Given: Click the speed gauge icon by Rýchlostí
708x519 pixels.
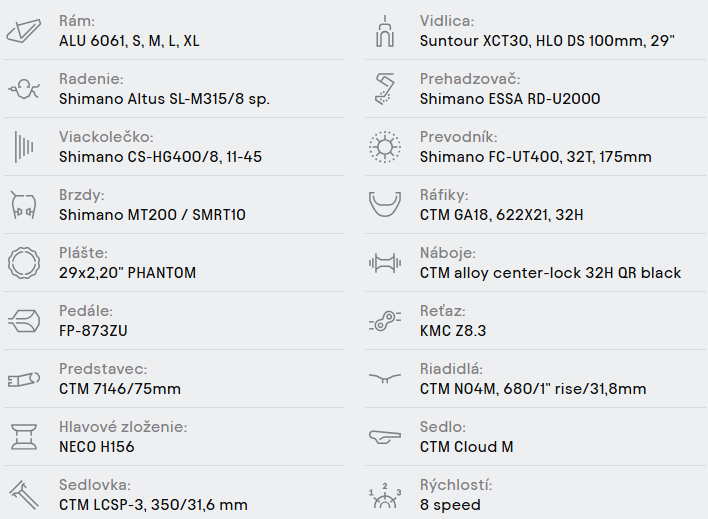Looking at the screenshot, I should pyautogui.click(x=385, y=496).
